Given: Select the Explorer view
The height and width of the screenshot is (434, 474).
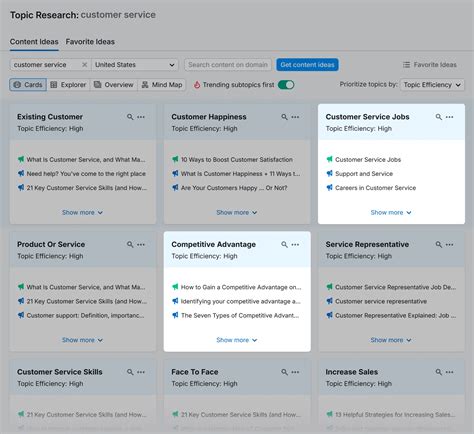Looking at the screenshot, I should click(68, 85).
